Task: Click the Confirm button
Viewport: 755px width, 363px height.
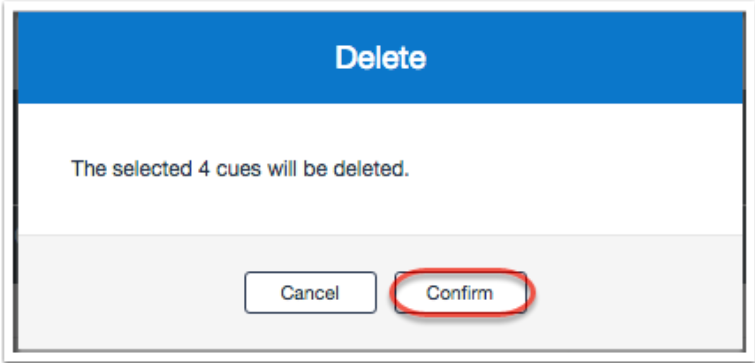Action: point(460,292)
